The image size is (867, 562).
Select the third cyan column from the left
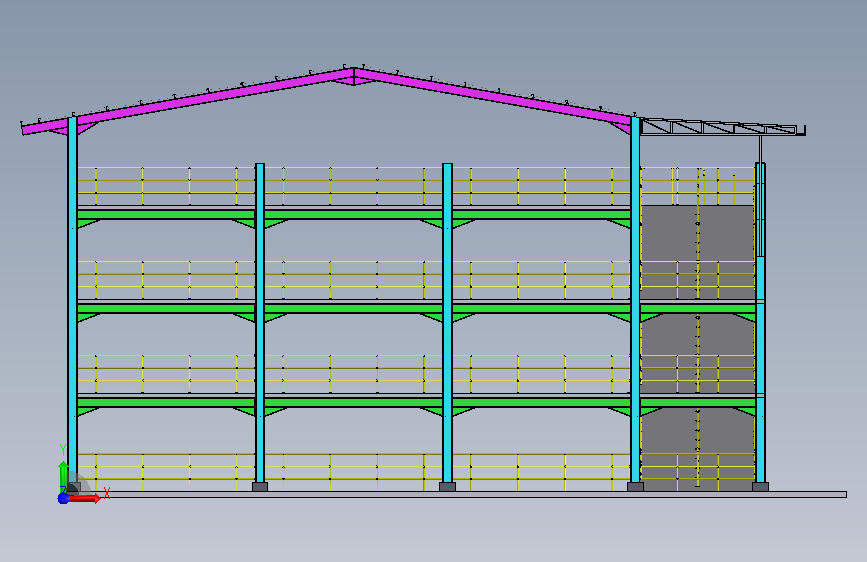447,323
